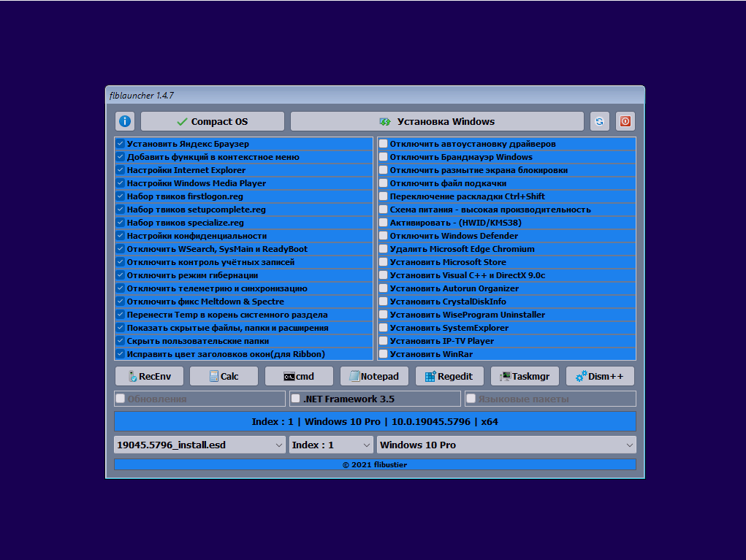Expand the 19045.5796_install.esd dropdown
Image resolution: width=746 pixels, height=560 pixels.
click(x=199, y=445)
